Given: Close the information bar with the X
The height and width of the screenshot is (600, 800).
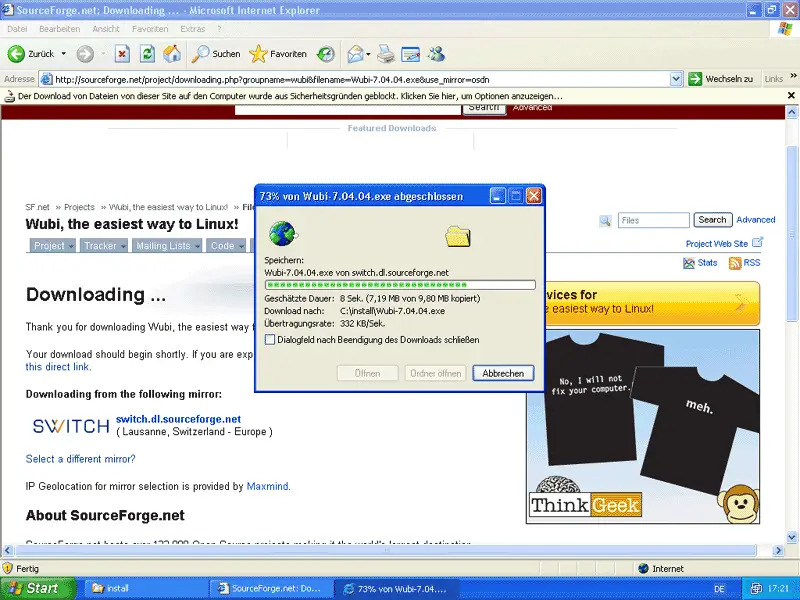Looking at the screenshot, I should [791, 95].
